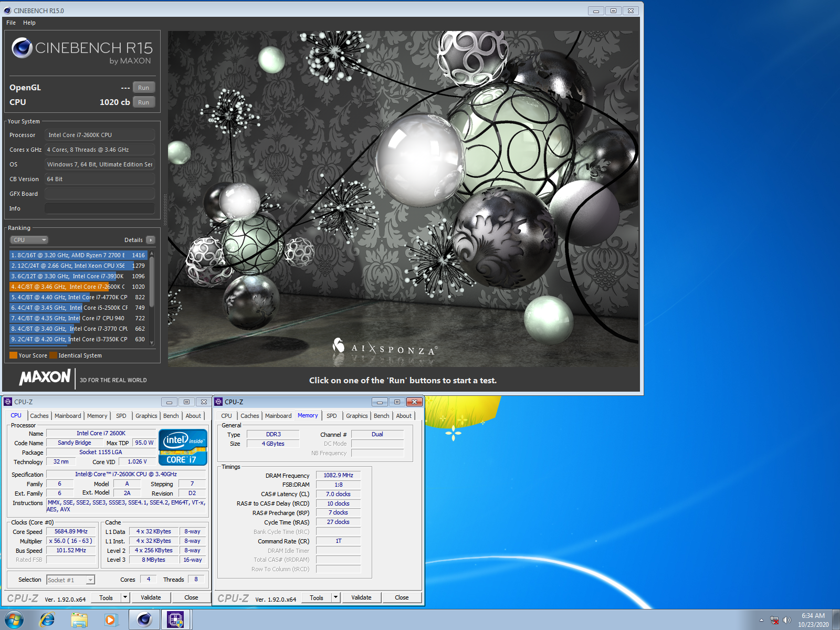Screen dimensions: 840x630
Task: Click Tools button in right CPU-Z
Action: tap(317, 597)
